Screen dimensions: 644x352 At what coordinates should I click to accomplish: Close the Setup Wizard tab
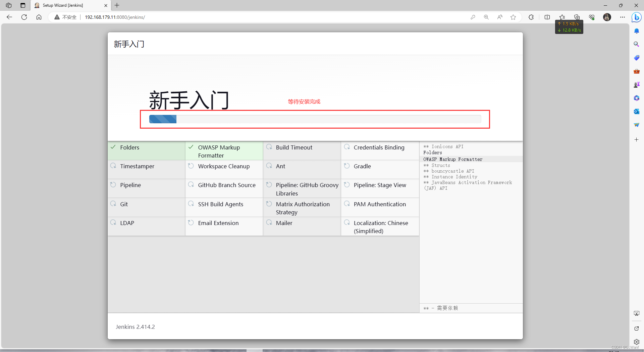tap(106, 5)
